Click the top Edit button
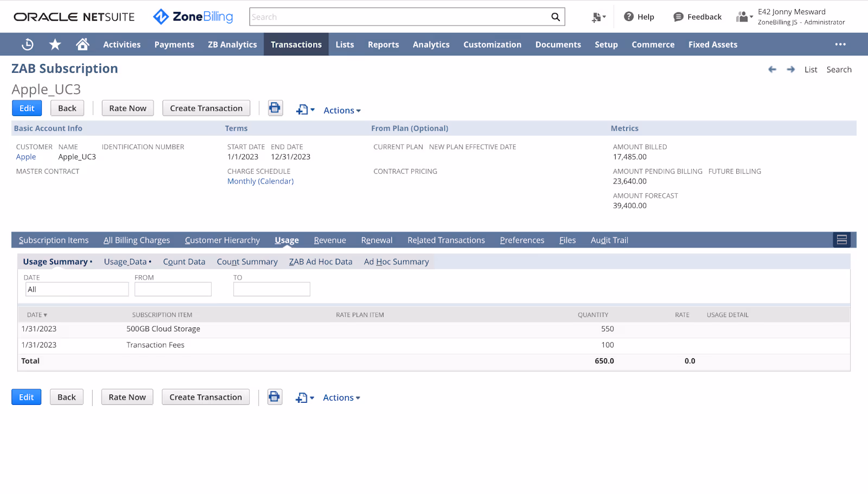 point(27,108)
